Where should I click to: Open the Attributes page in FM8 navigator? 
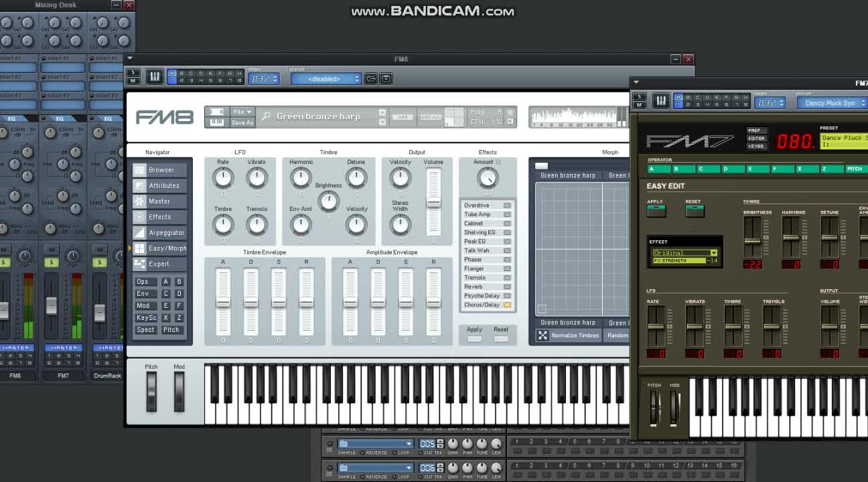coord(159,185)
